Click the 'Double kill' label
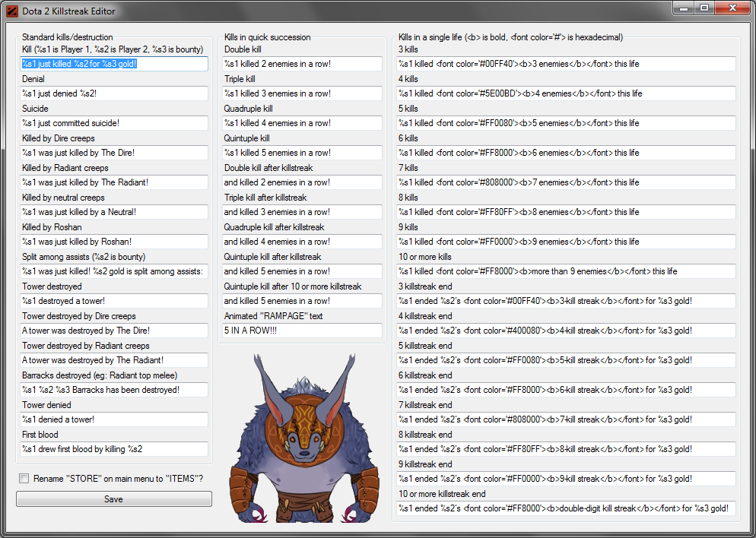The height and width of the screenshot is (538, 756). point(243,49)
